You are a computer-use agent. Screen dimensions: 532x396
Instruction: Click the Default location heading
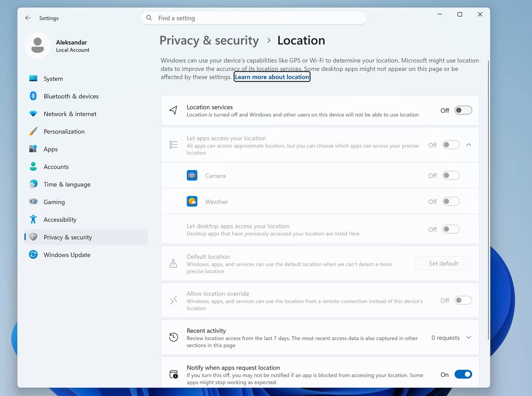[208, 257]
